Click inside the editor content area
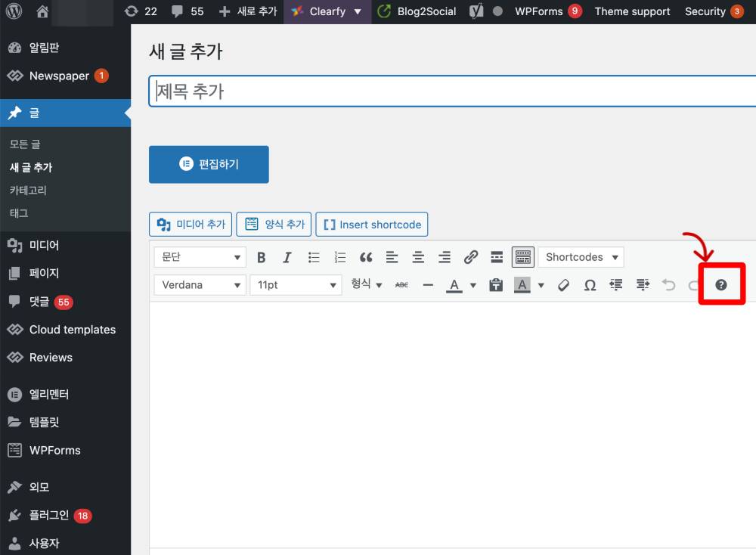This screenshot has height=555, width=756. [x=452, y=424]
